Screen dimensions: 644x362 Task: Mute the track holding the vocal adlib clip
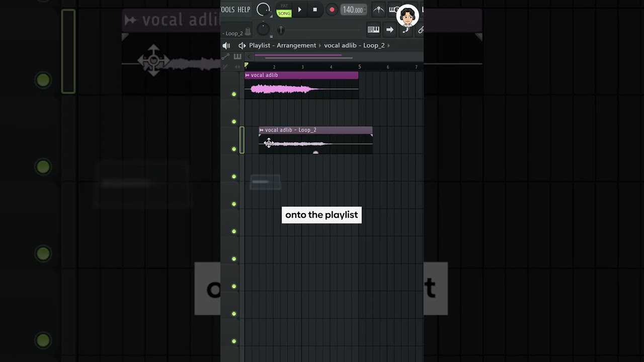pyautogui.click(x=234, y=94)
